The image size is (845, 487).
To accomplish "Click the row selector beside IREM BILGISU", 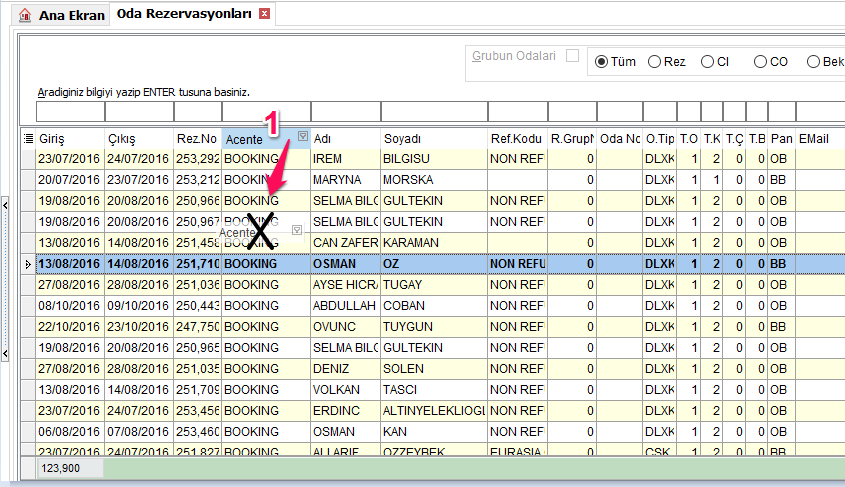I will [x=28, y=159].
